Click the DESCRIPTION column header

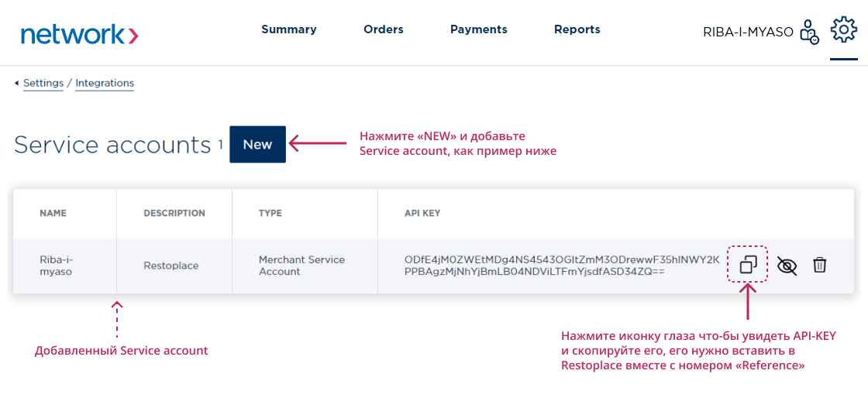(x=174, y=213)
